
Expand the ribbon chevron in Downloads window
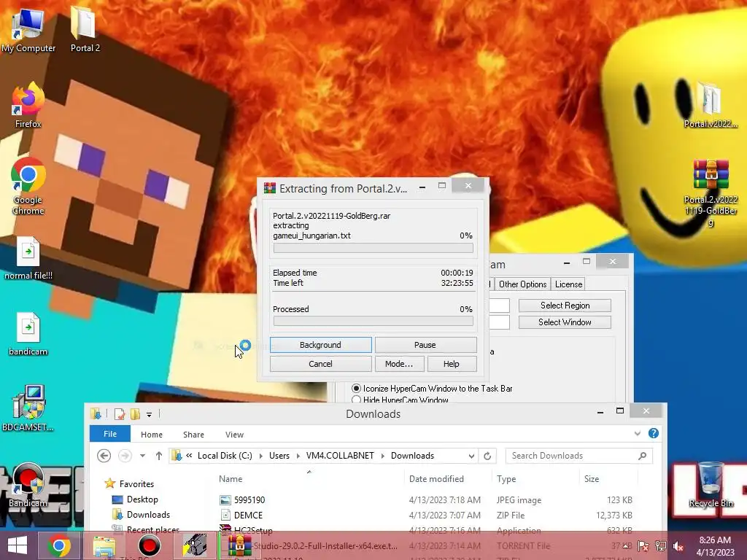point(638,433)
